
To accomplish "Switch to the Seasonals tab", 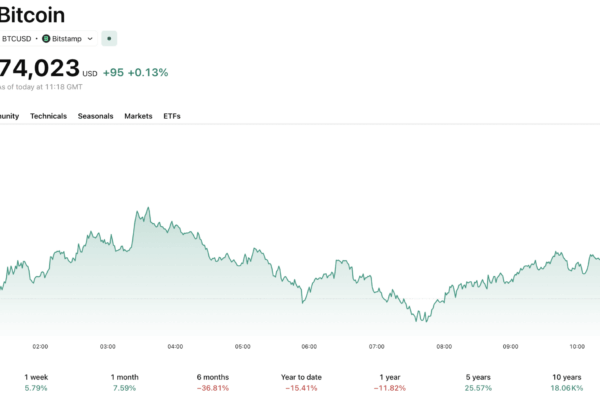I will tap(95, 116).
